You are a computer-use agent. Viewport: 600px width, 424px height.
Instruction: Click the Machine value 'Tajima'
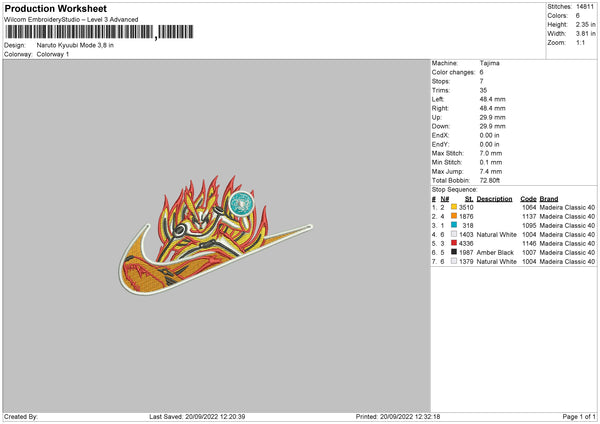pos(489,63)
